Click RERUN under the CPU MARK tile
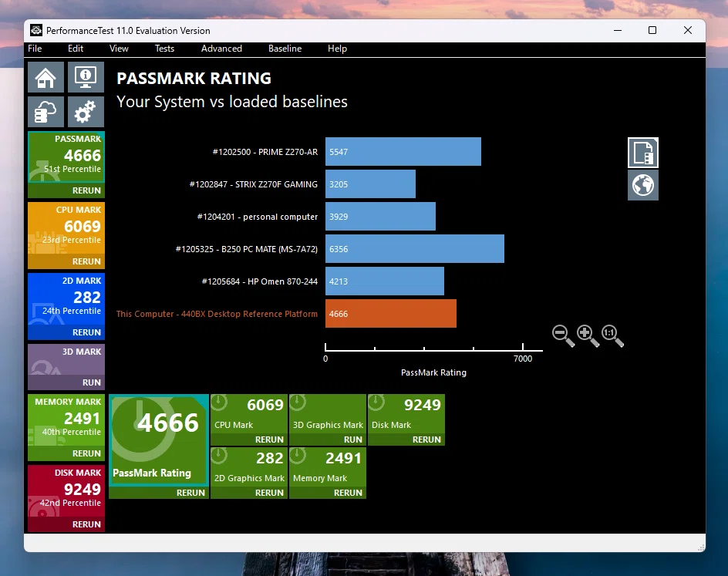728x576 pixels. click(x=86, y=261)
